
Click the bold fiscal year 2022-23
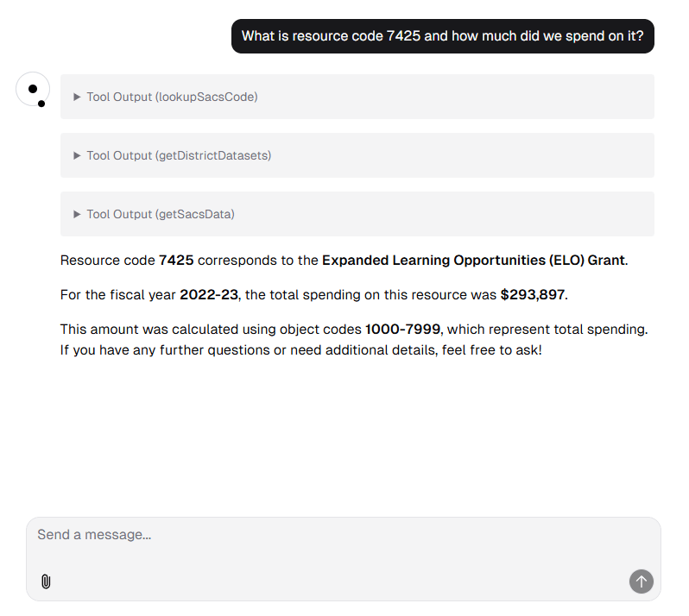[209, 294]
